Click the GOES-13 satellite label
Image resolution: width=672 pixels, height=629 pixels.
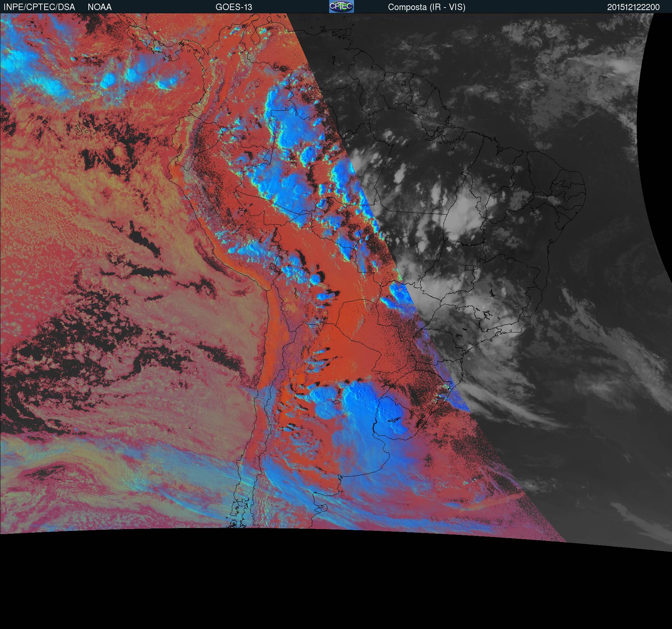(234, 7)
